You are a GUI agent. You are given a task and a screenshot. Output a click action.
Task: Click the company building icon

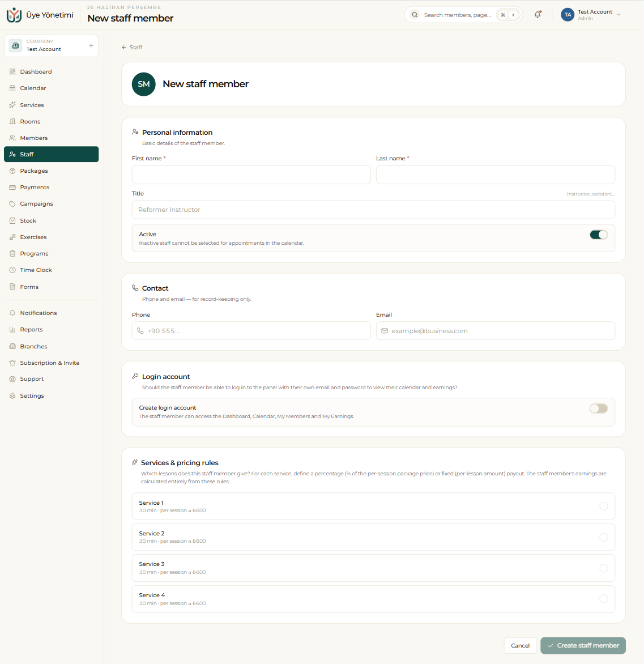16,46
